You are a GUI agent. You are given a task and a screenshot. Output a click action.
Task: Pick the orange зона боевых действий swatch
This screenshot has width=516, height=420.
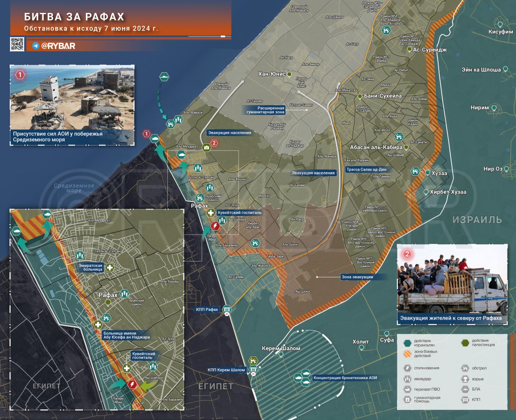coord(407,353)
